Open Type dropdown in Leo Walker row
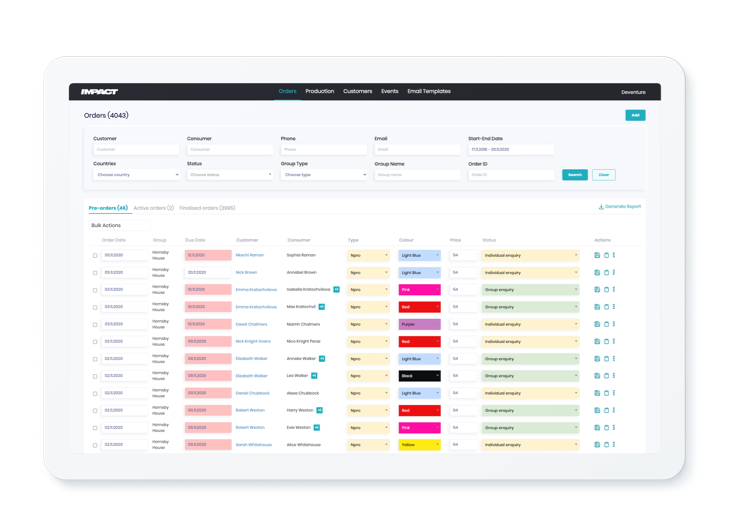 [368, 376]
